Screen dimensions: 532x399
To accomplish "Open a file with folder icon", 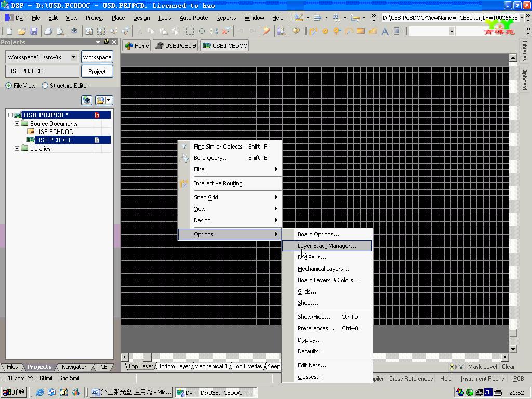I will [22, 31].
